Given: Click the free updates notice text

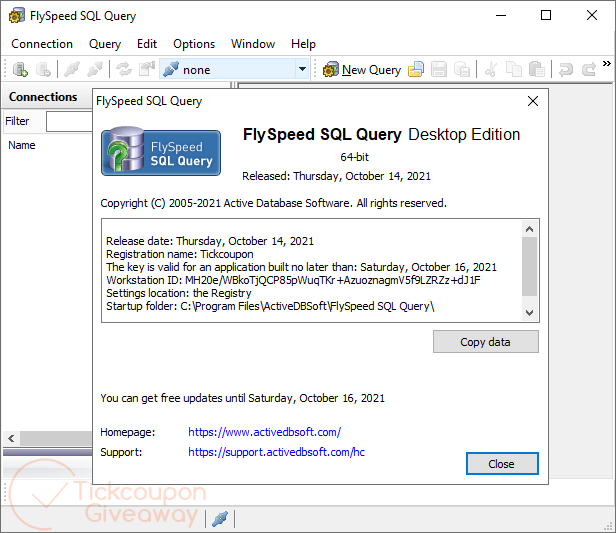Looking at the screenshot, I should coord(242,398).
